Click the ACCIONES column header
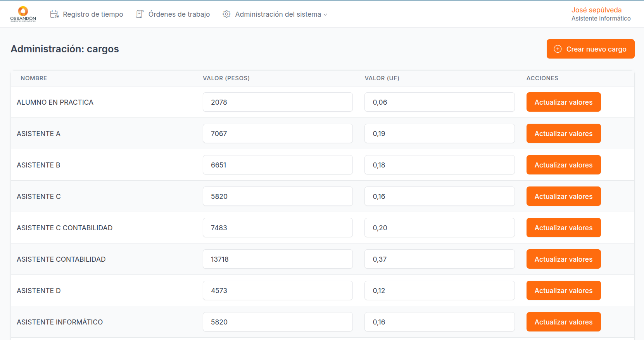This screenshot has height=340, width=644. coord(542,78)
